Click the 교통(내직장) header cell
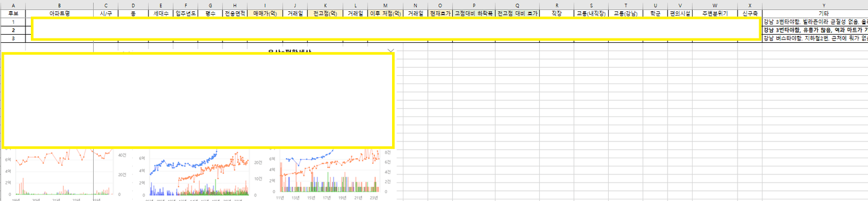Viewport: 868px width, 201px height. [591, 13]
